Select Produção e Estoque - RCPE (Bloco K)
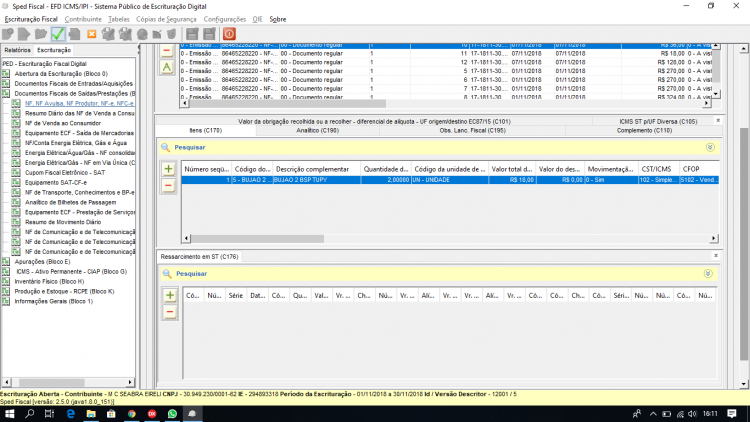 (x=64, y=291)
